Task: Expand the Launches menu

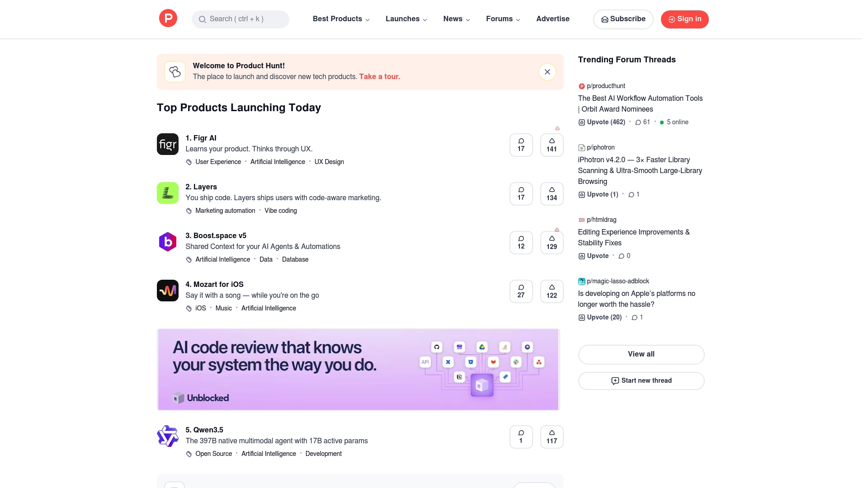Action: (x=406, y=19)
